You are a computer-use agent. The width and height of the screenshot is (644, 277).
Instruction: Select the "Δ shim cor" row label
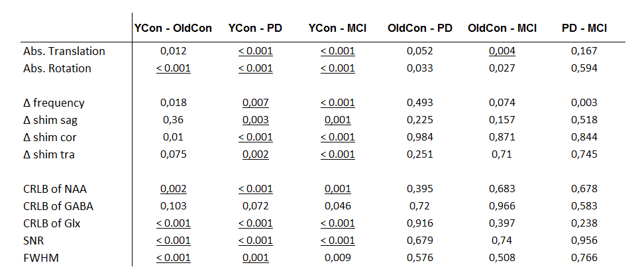click(x=49, y=137)
